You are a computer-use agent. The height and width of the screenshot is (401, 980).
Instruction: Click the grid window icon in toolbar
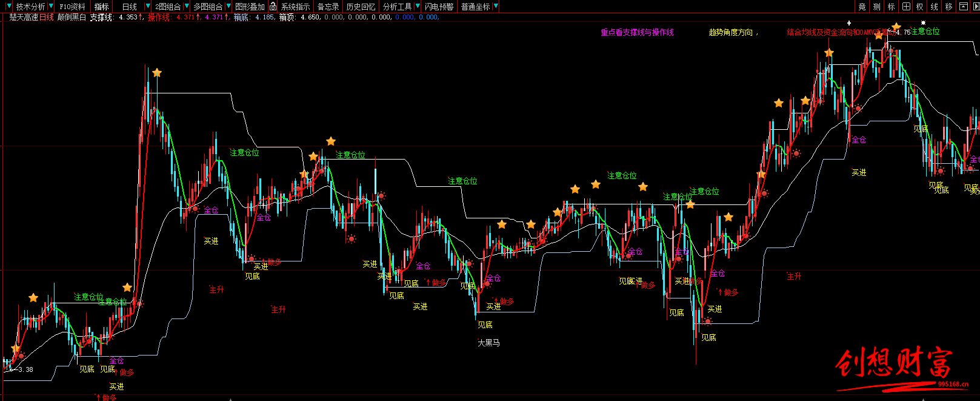pos(906,7)
